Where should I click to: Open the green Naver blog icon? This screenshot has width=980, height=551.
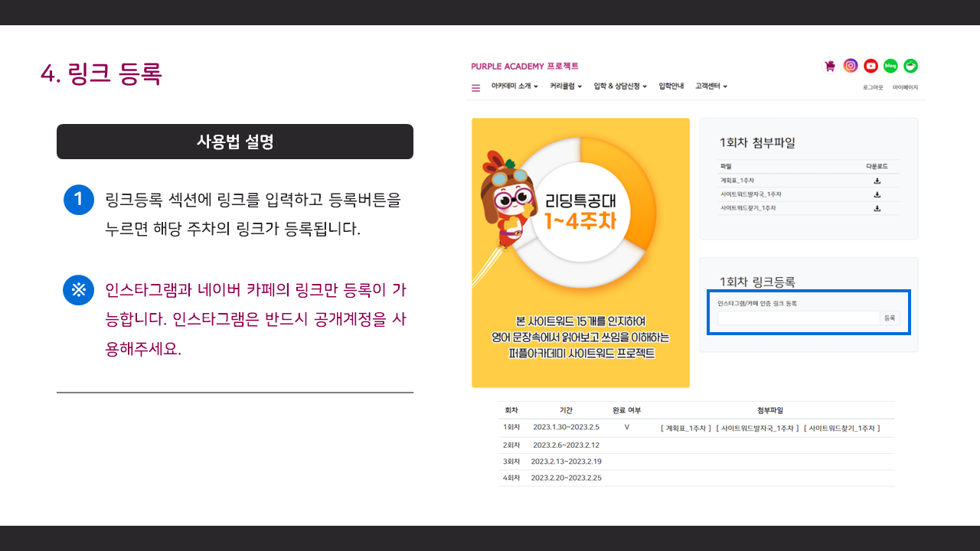coord(890,66)
